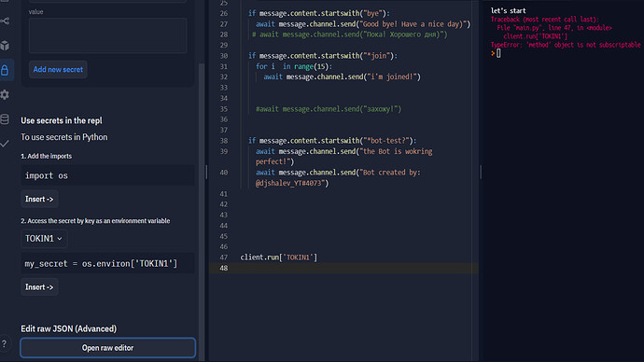Click the "Bot created by:" send line
The width and height of the screenshot is (644, 362).
(338, 177)
